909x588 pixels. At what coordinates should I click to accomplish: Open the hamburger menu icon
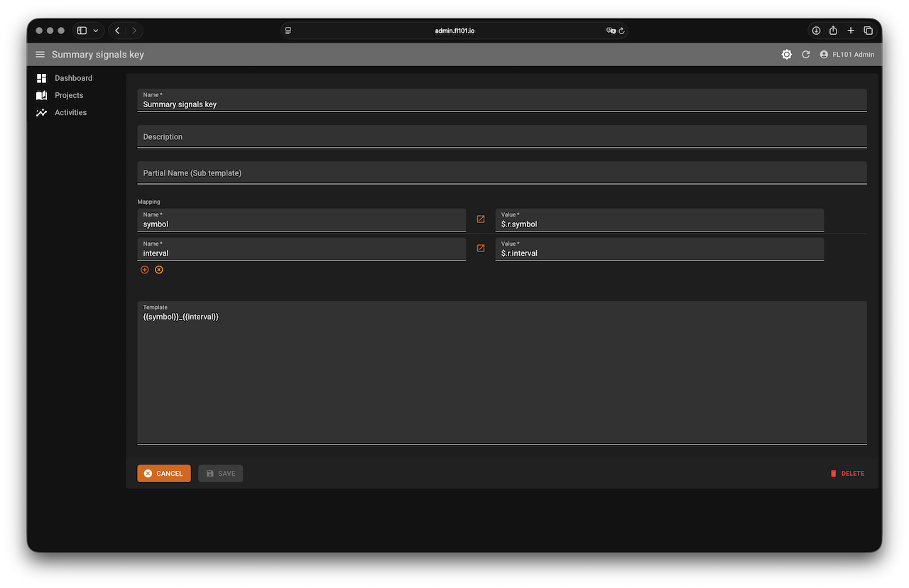click(40, 55)
